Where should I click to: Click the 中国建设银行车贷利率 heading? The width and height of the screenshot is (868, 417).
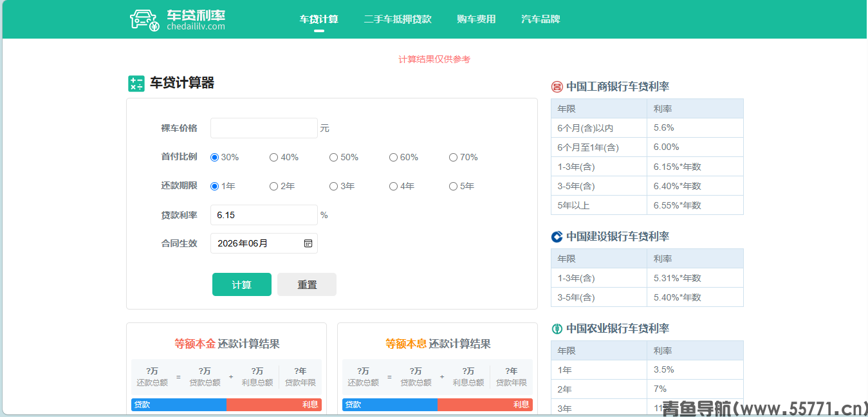[x=618, y=237]
